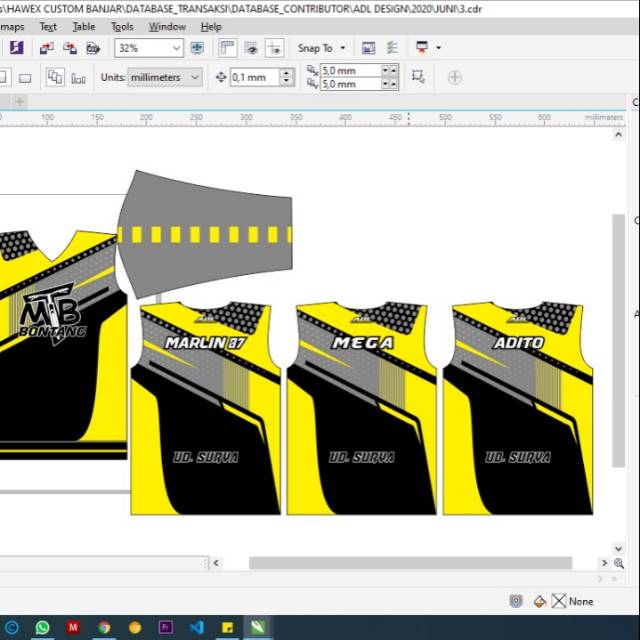Click the Treat as filled icon
Viewport: 640px width, 640px height.
418,77
